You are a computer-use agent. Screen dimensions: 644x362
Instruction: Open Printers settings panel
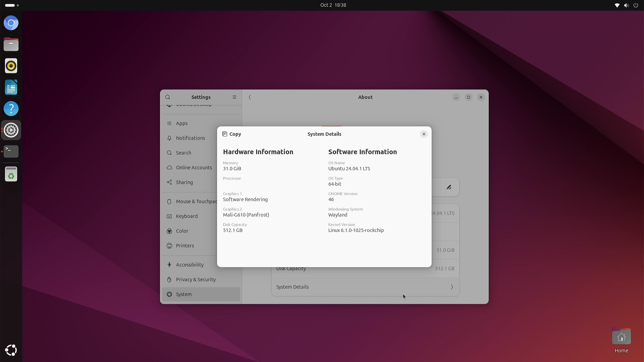(x=185, y=246)
